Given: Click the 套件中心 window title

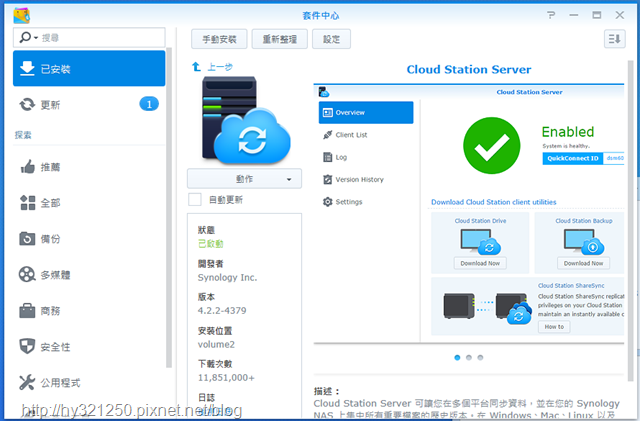Looking at the screenshot, I should click(x=320, y=16).
